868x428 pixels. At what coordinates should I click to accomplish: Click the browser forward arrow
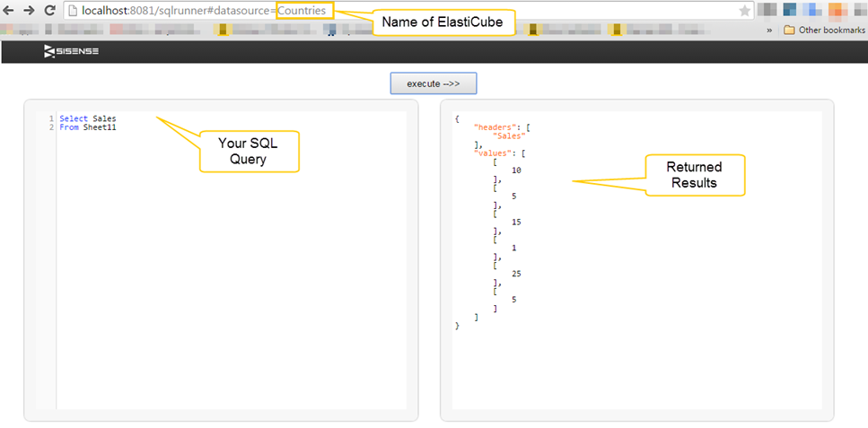[30, 10]
